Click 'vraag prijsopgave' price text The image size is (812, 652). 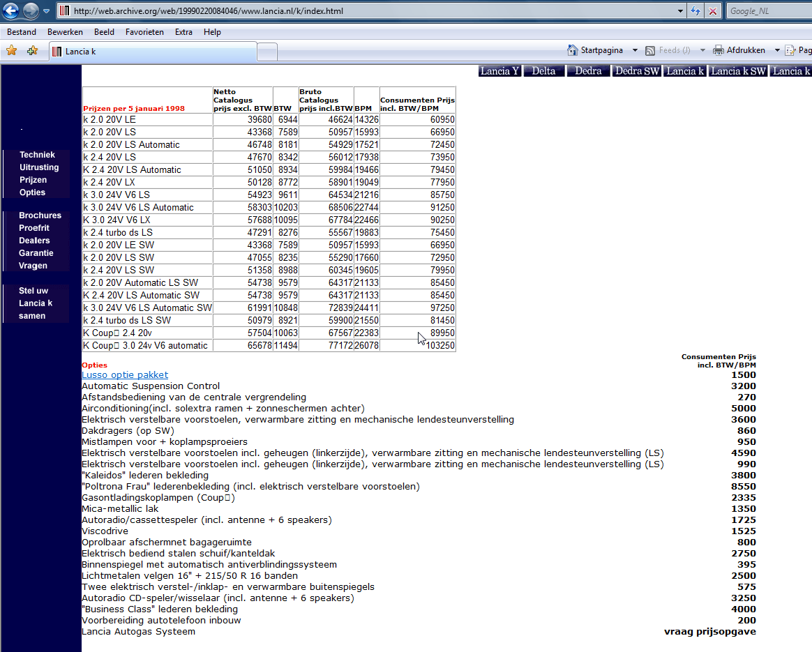[710, 631]
